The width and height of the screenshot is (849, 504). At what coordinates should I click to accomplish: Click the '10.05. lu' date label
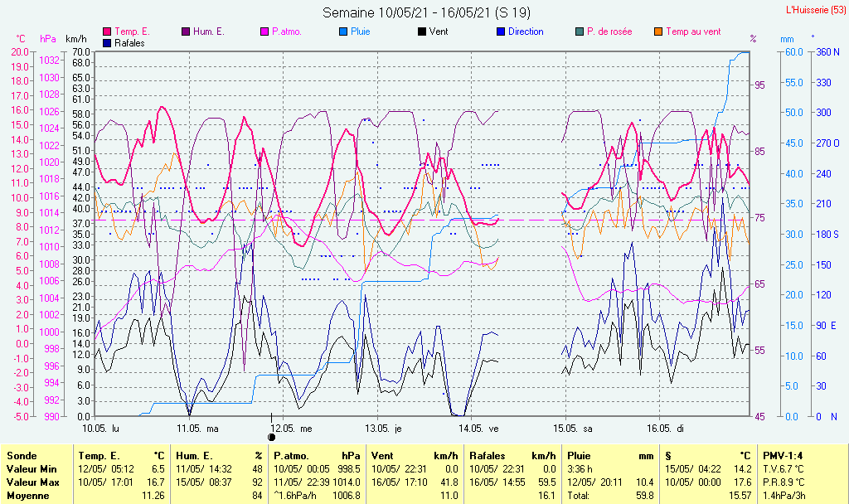coord(100,429)
